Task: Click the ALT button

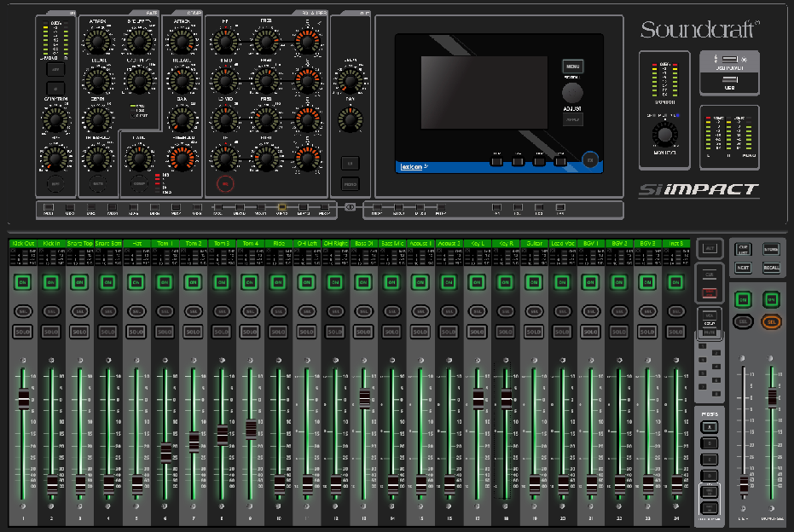Action: point(710,248)
